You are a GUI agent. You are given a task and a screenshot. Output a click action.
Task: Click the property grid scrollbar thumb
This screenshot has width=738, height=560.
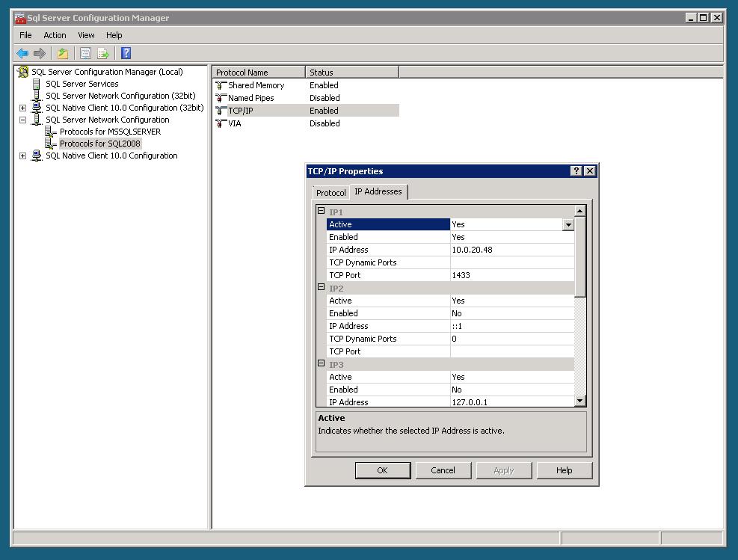(x=580, y=257)
